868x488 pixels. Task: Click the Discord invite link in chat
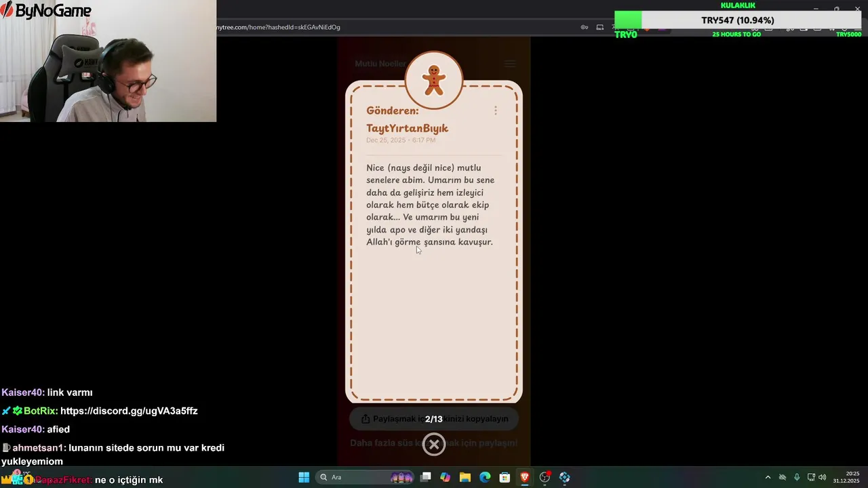(129, 411)
